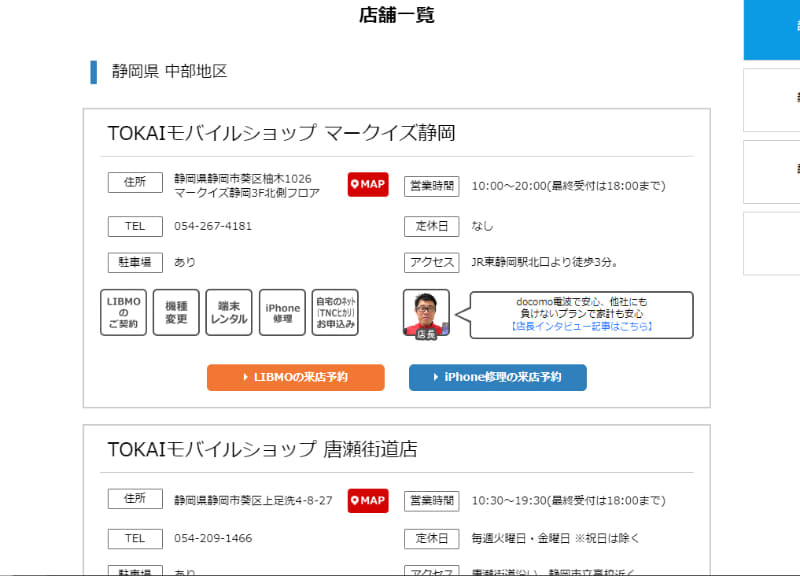Click the 営業時間 label of 唐瀬街道店
Viewport: 800px width, 576px height.
pyautogui.click(x=431, y=500)
